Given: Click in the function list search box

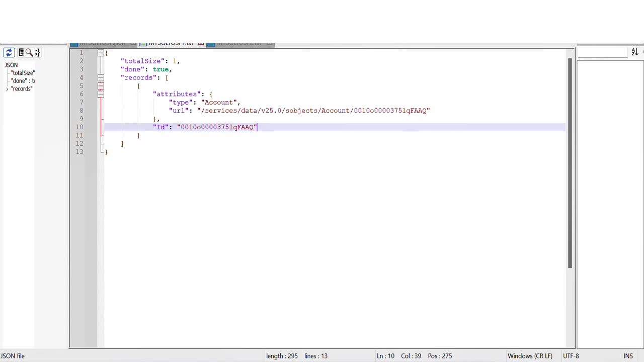Looking at the screenshot, I should tap(602, 52).
